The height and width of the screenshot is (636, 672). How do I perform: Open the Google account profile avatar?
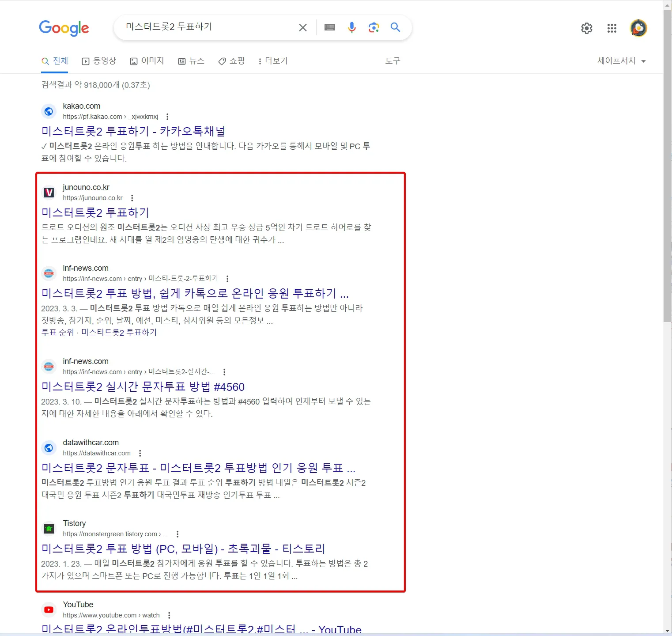point(638,28)
